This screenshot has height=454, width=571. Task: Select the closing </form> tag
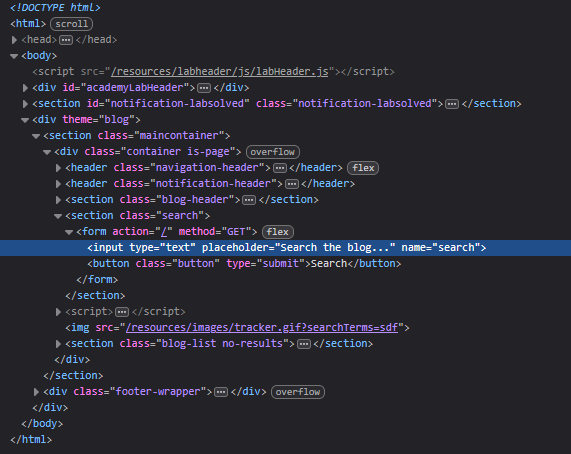[97, 280]
